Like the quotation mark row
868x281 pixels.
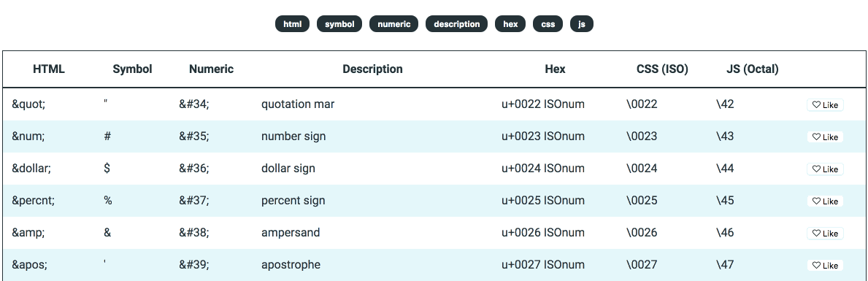pyautogui.click(x=825, y=104)
